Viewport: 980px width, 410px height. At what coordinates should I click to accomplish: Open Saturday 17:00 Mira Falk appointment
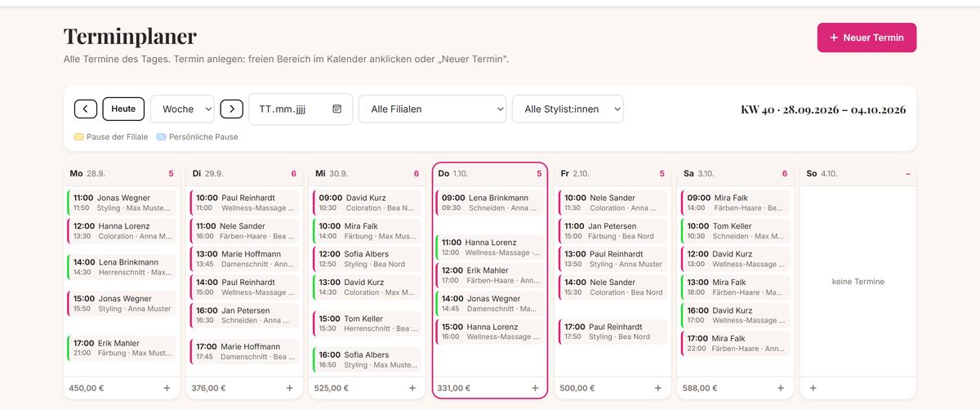[735, 343]
